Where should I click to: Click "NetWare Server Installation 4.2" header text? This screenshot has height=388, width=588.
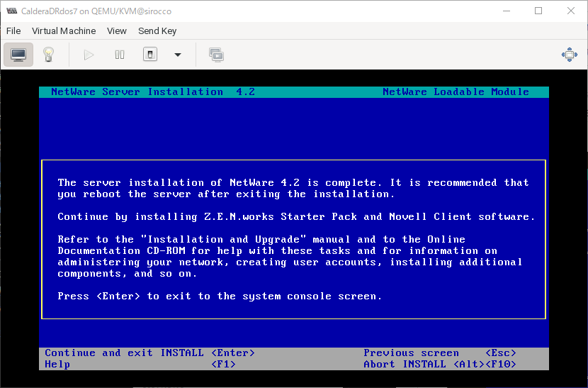[153, 92]
